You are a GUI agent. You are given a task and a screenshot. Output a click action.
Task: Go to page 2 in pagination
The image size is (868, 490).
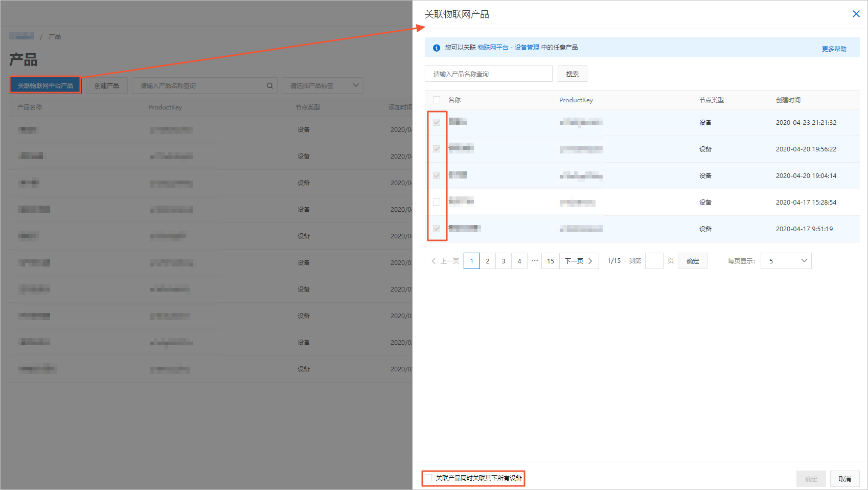tap(488, 261)
